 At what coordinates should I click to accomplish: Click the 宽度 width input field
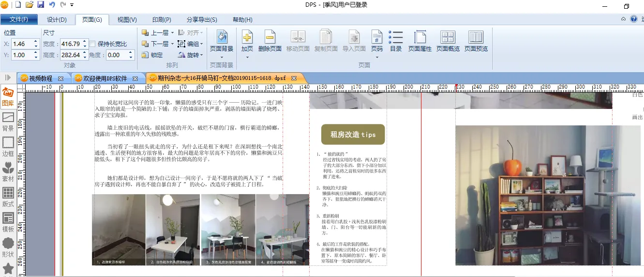tap(70, 44)
